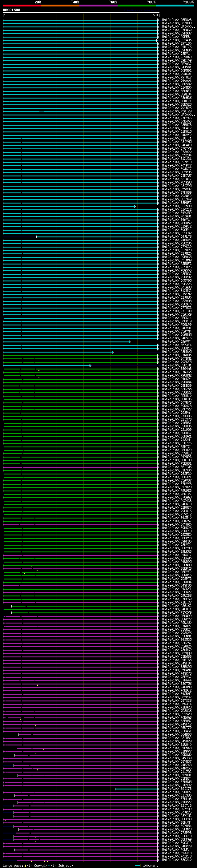Select the UniRef100_A1WXI7 label
Viewport: 197px width, 868px height.
177,555
